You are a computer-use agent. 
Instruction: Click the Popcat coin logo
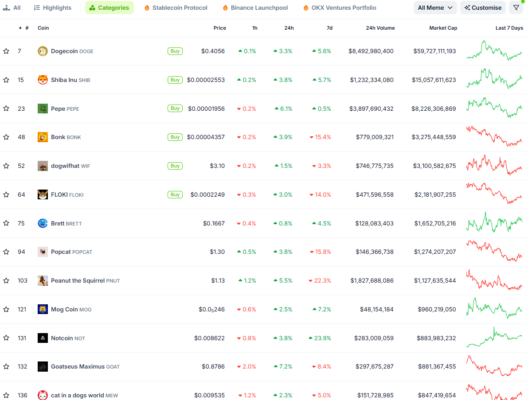43,252
